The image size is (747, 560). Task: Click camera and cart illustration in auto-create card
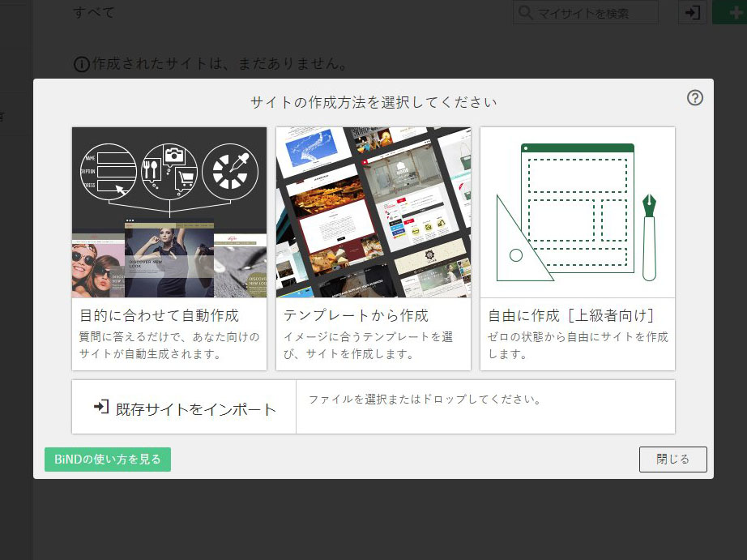tap(169, 170)
